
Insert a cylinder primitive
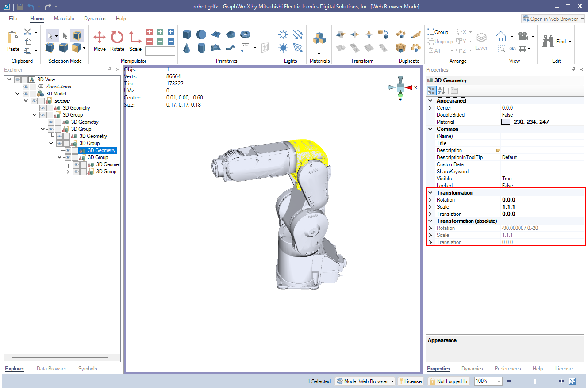[201, 47]
